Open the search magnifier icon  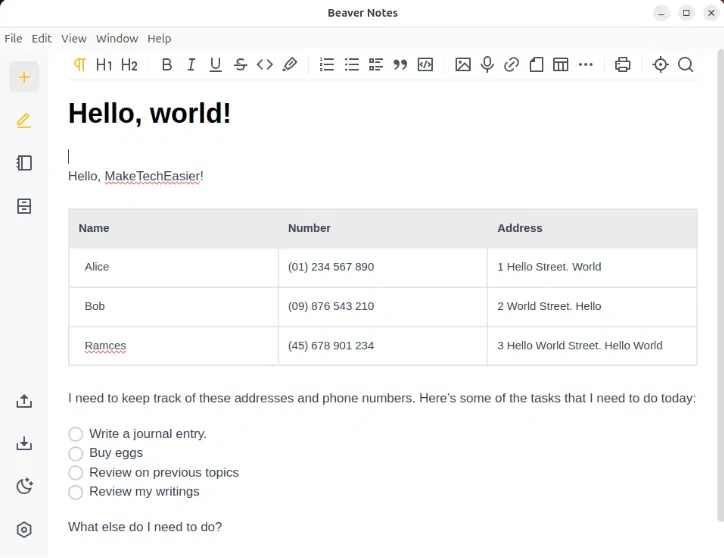pyautogui.click(x=685, y=65)
